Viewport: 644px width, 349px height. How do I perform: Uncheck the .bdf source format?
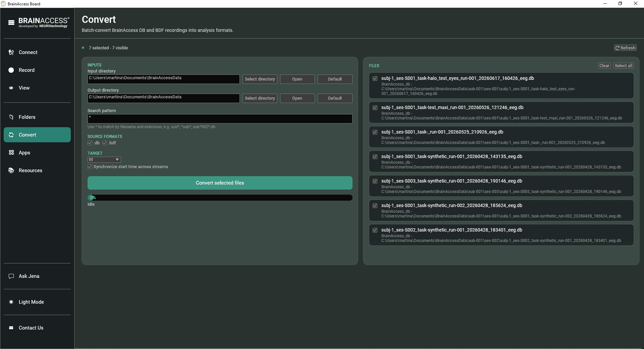[x=105, y=143]
